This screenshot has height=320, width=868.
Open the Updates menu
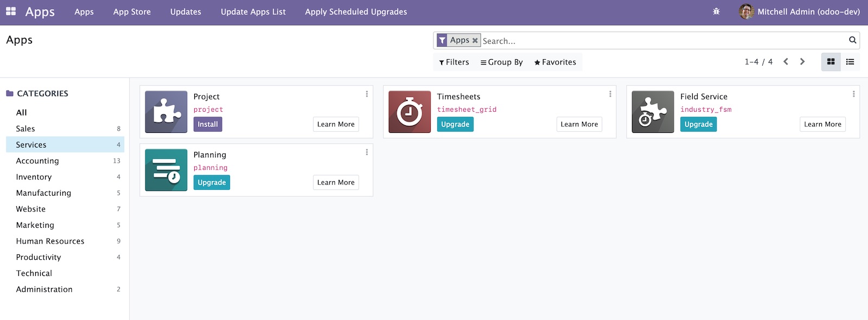click(186, 12)
